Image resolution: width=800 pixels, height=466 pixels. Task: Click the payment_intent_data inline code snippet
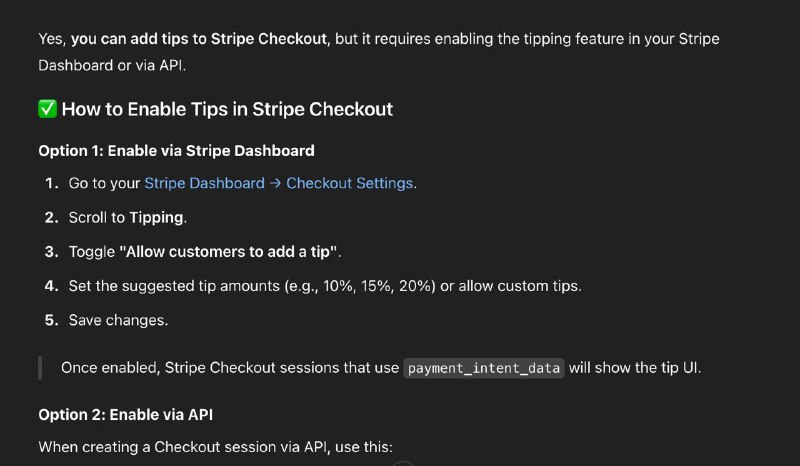(484, 368)
